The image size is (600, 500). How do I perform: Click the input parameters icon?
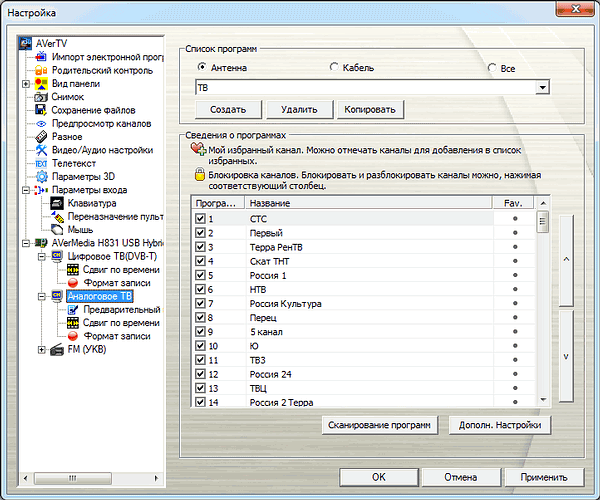[x=41, y=190]
